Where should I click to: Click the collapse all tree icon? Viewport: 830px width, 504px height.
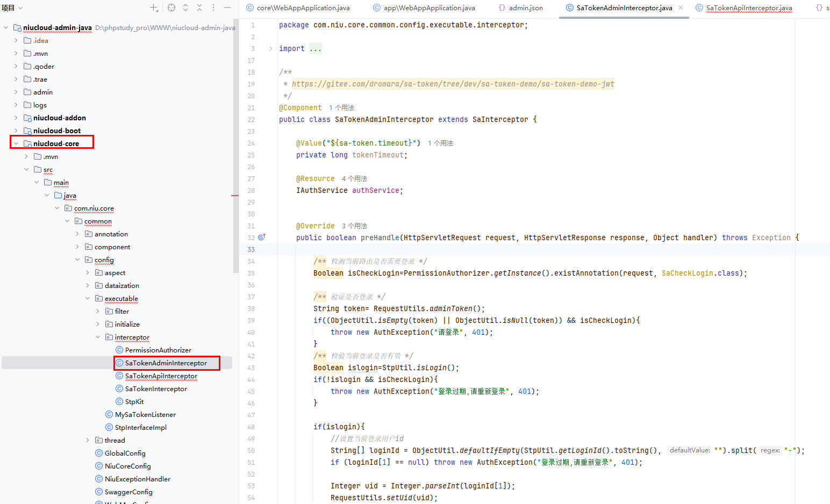click(x=199, y=8)
